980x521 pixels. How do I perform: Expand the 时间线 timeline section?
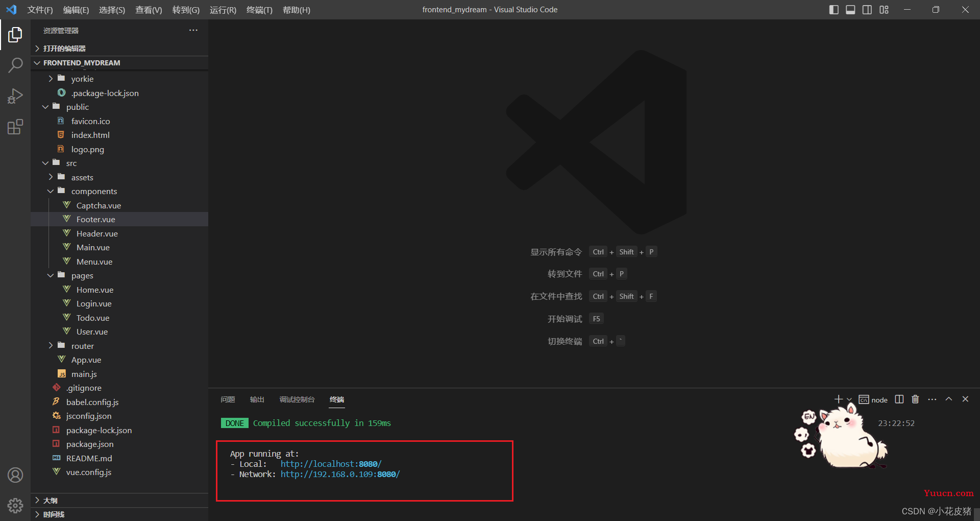click(119, 514)
